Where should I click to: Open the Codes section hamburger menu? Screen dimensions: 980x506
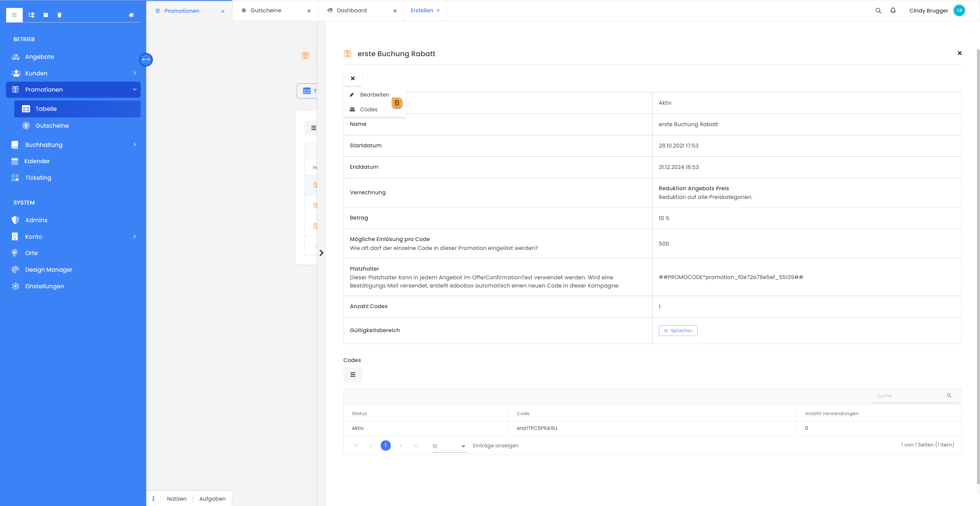(x=353, y=374)
